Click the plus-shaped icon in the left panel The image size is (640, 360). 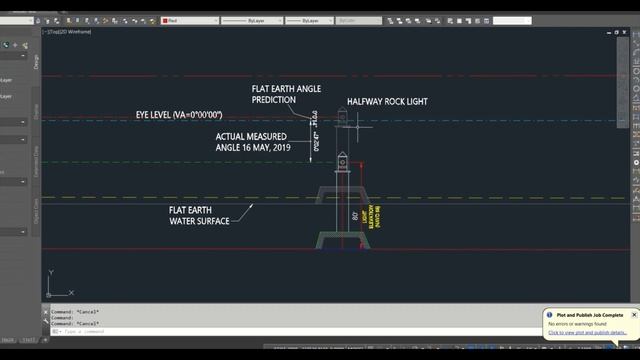[16, 45]
